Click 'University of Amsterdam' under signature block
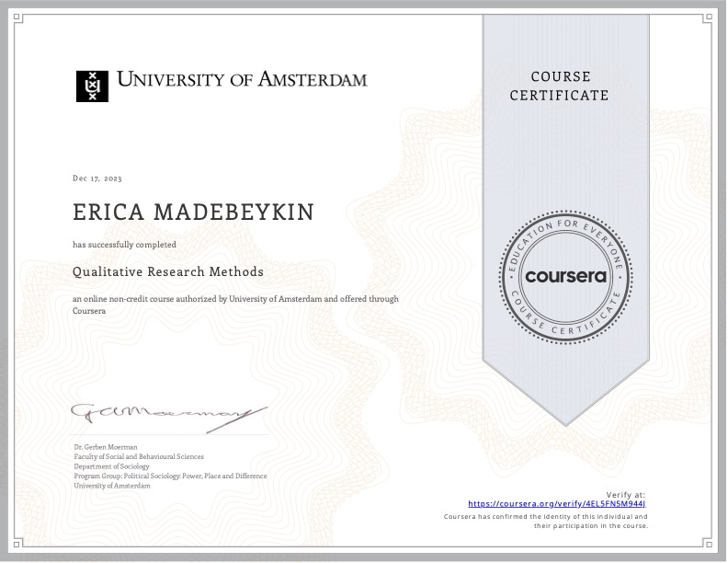The height and width of the screenshot is (563, 728). 112,486
